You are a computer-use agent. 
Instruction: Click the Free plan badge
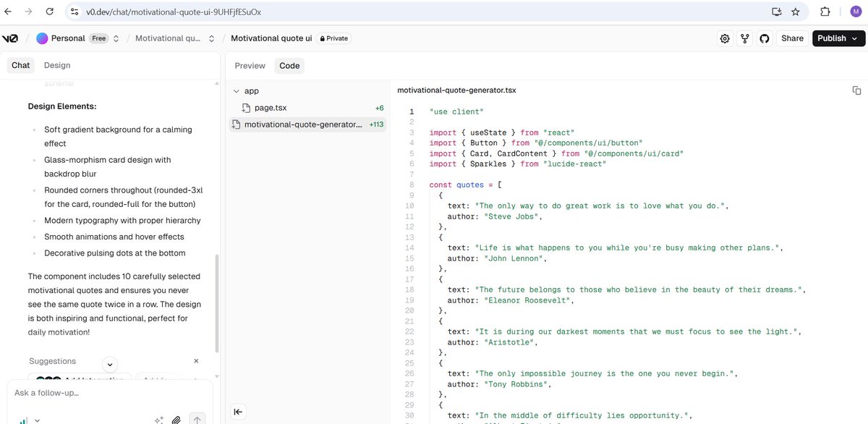coord(98,38)
